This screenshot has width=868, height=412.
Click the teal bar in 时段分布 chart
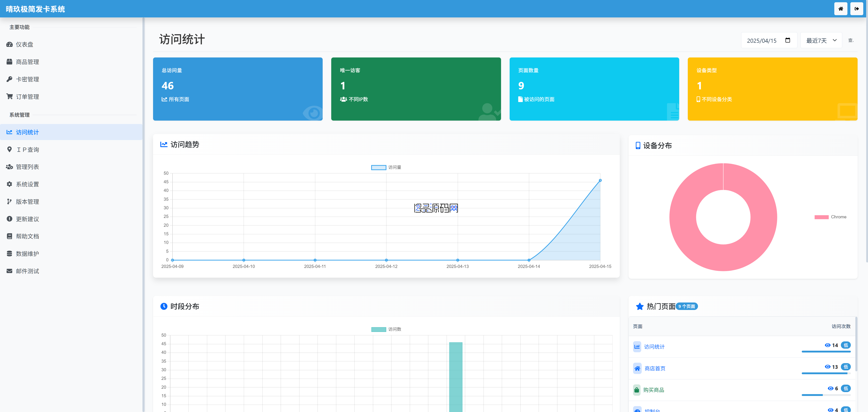[x=456, y=377]
